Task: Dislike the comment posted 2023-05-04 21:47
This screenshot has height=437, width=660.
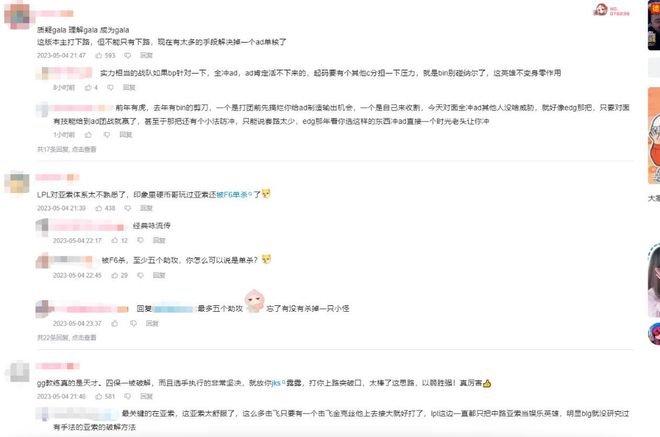Action: pyautogui.click(x=128, y=56)
